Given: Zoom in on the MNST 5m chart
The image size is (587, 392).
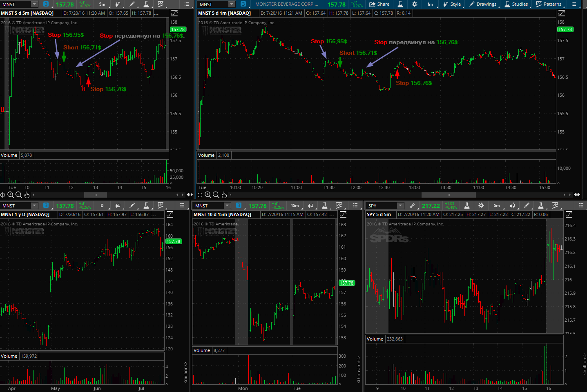Looking at the screenshot, I should tap(11, 195).
